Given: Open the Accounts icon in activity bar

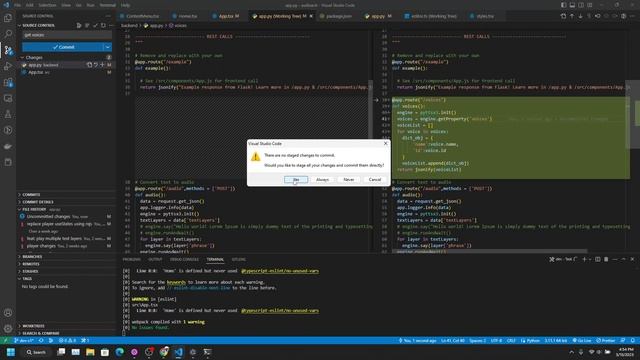Looking at the screenshot, I should click(8, 313).
